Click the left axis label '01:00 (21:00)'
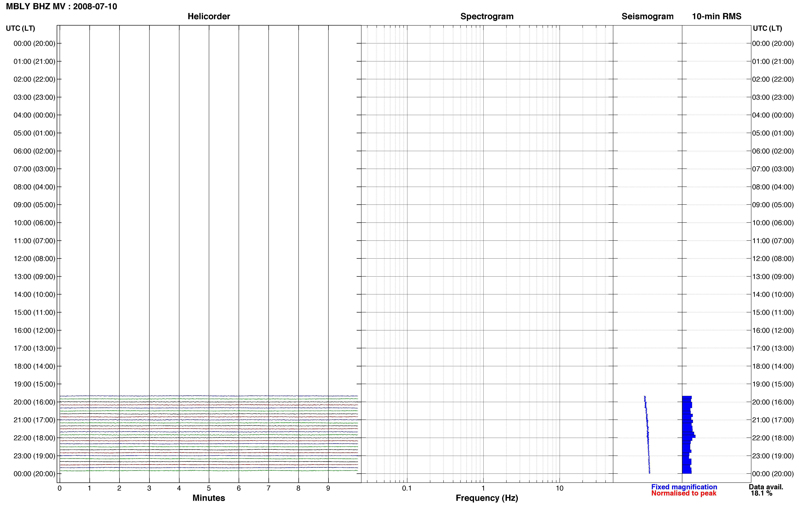 tap(34, 62)
